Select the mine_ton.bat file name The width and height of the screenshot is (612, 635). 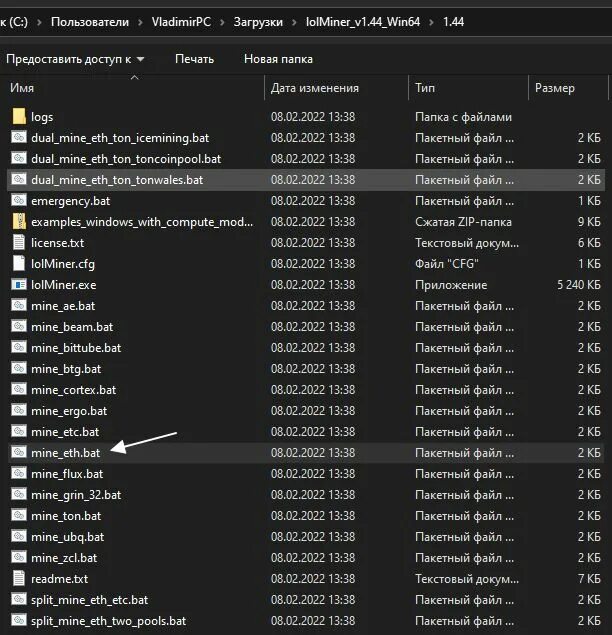pyautogui.click(x=66, y=516)
